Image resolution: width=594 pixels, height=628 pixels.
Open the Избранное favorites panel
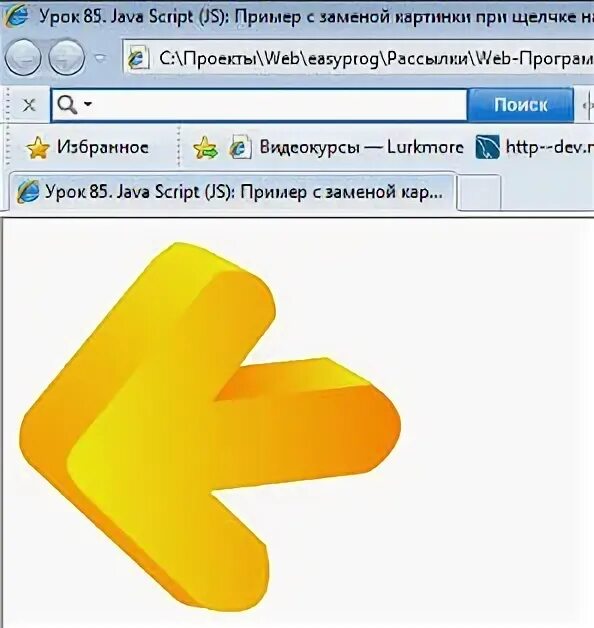pos(87,147)
